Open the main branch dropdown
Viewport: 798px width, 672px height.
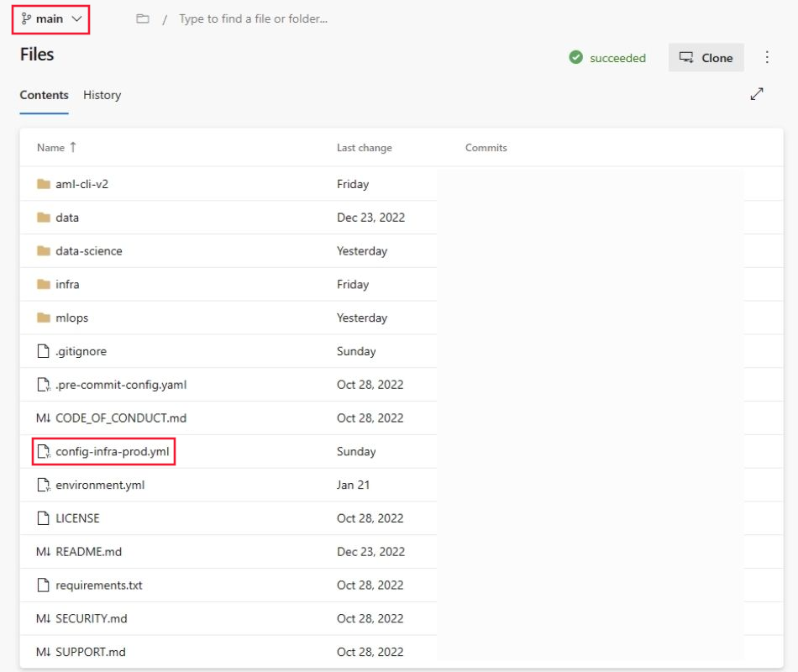pyautogui.click(x=50, y=18)
